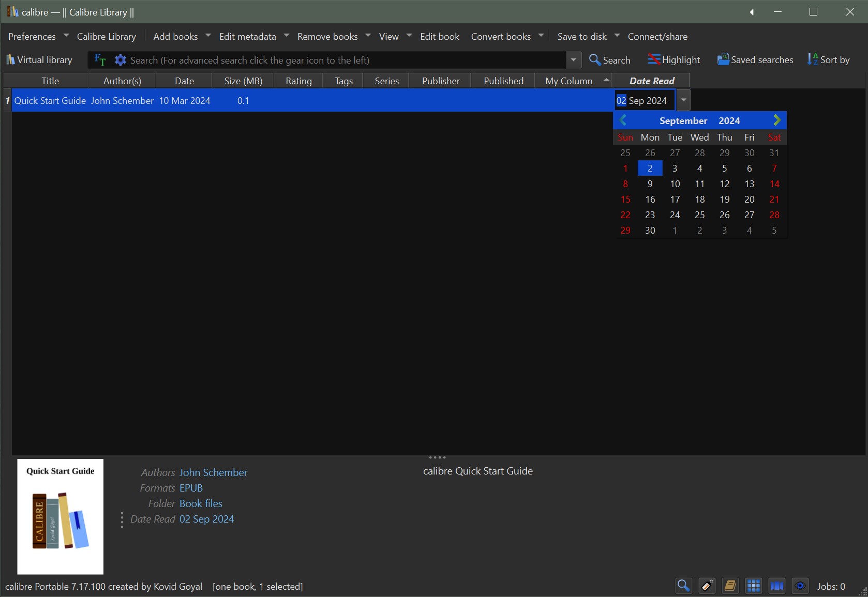Toggle full text search (FT) icon
The image size is (868, 597).
click(x=100, y=60)
